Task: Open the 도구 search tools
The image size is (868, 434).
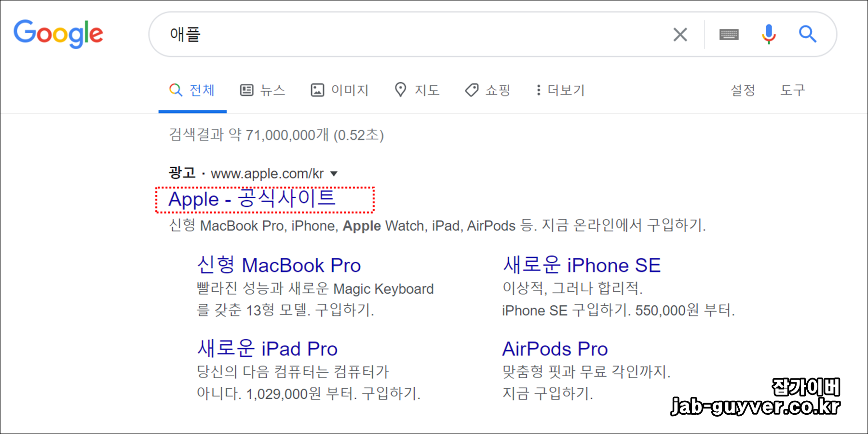Action: 793,90
